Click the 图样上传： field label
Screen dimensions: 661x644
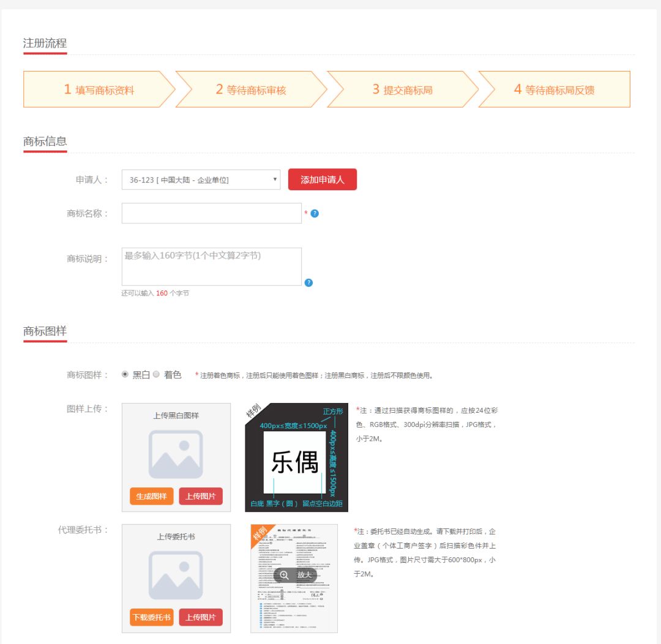point(88,409)
